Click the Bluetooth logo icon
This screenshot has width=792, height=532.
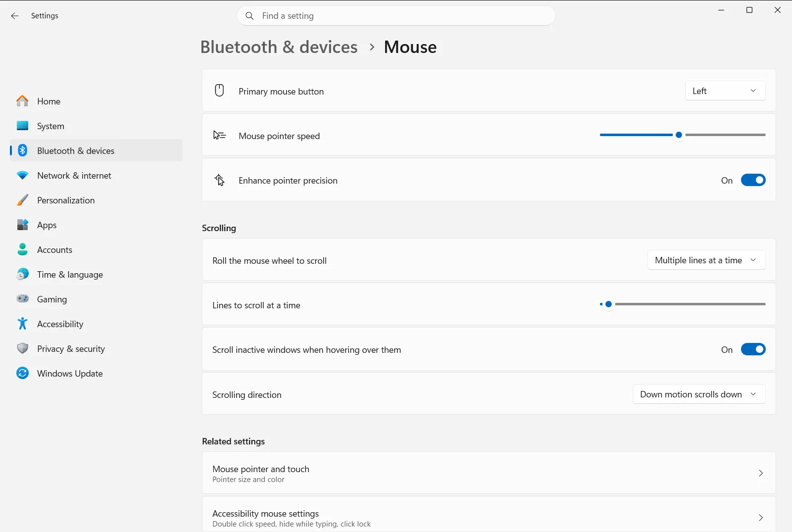coord(22,150)
